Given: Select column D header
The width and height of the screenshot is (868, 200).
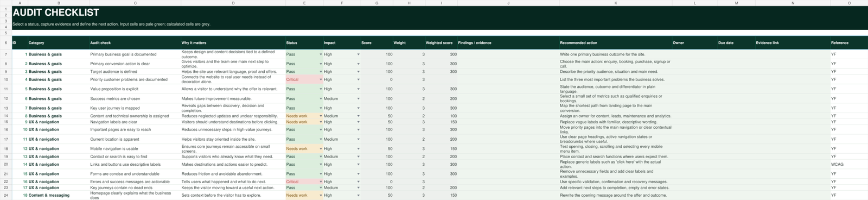Looking at the screenshot, I should coord(233,3).
